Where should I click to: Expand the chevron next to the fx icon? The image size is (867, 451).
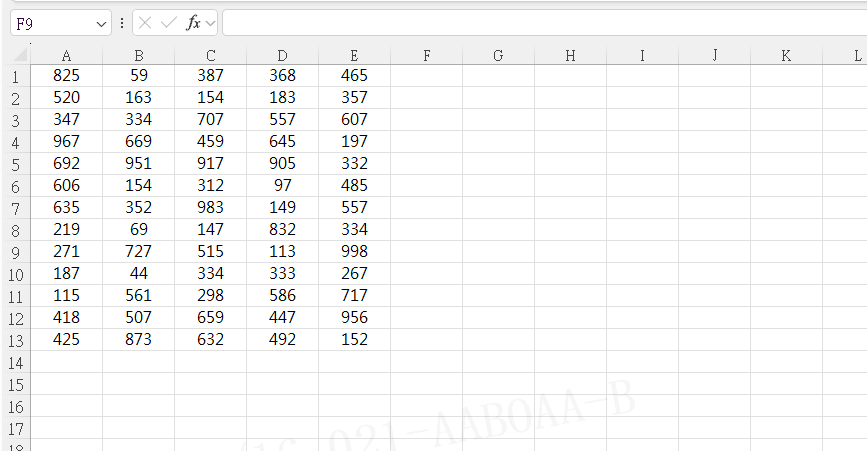point(210,23)
